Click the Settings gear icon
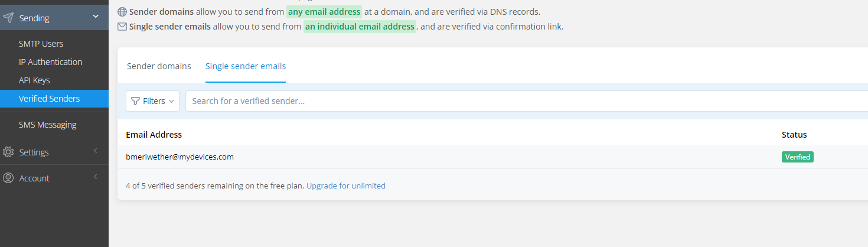The image size is (868, 247). coord(8,152)
